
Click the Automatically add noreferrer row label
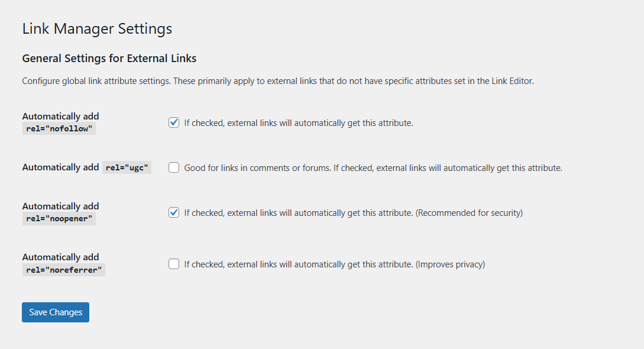[60, 257]
